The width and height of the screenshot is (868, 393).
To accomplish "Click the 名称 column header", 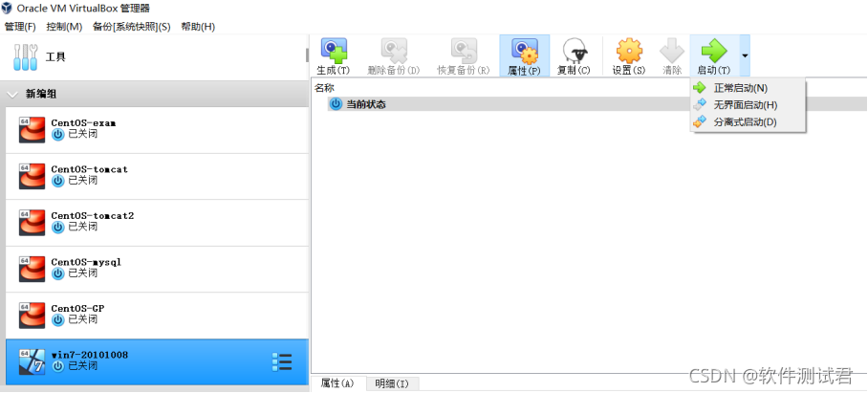I will [324, 88].
